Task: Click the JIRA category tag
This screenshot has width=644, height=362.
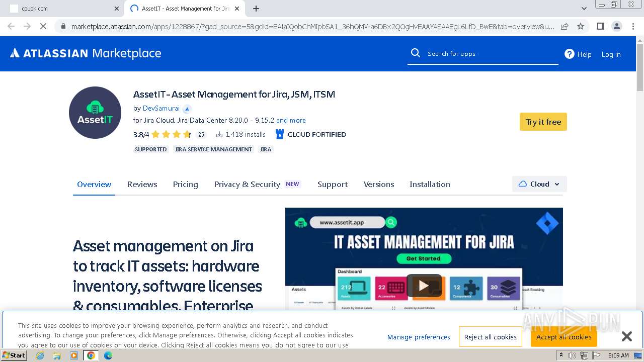Action: (x=266, y=149)
